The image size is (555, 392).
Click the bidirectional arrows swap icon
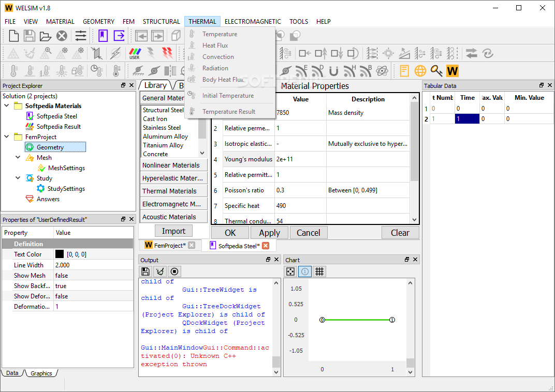(x=472, y=53)
